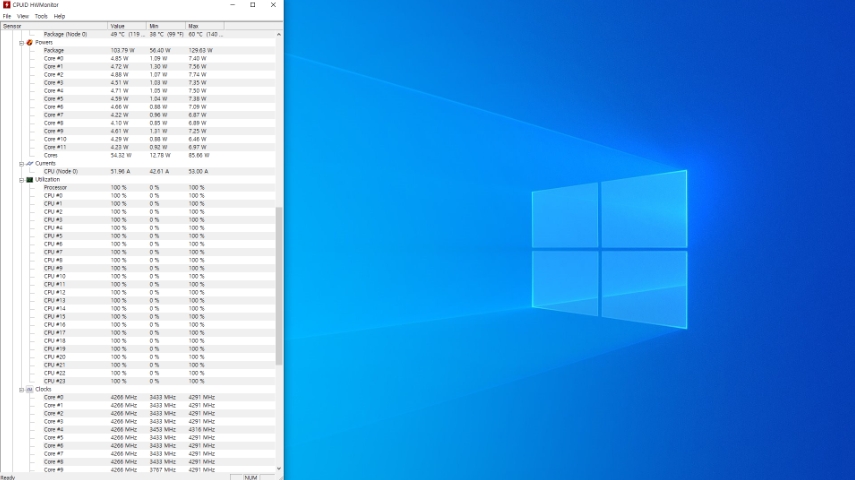Click the Min column header
This screenshot has height=480, width=855.
point(166,26)
